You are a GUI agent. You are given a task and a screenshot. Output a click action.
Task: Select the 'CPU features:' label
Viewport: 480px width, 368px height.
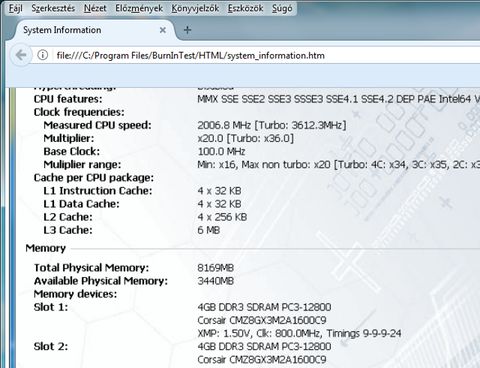pyautogui.click(x=68, y=99)
